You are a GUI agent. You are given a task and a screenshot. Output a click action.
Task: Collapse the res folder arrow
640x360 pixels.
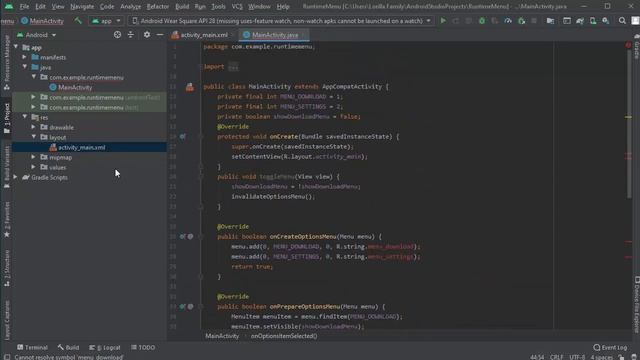(25, 117)
